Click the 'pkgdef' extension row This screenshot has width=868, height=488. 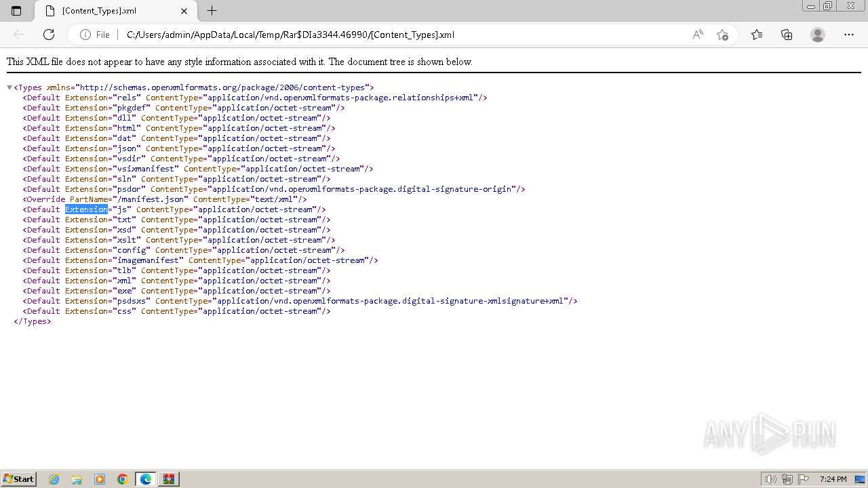(184, 108)
